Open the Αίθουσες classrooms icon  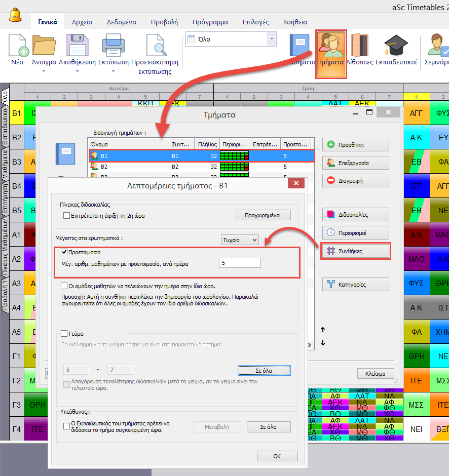coord(360,46)
